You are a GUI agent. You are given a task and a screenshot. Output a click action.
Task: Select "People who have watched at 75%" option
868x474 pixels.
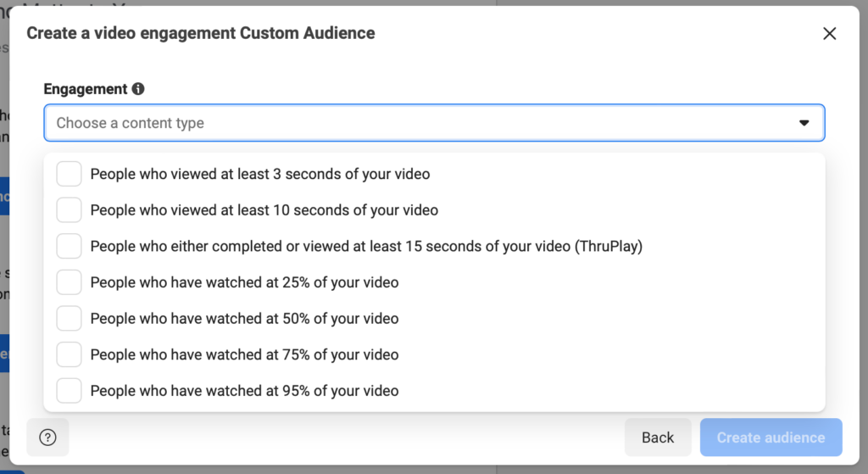[x=244, y=354]
